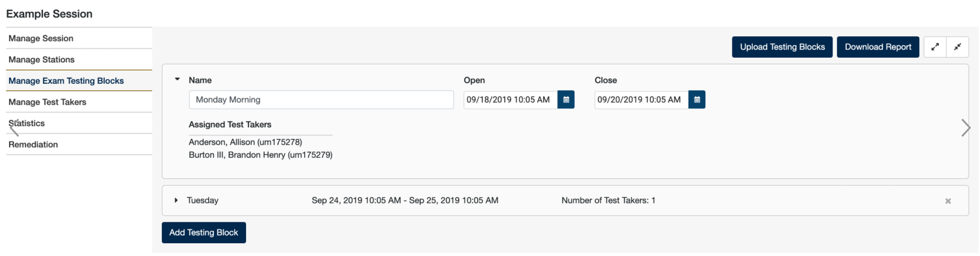
Task: Click the Add Testing Block button
Action: (204, 232)
